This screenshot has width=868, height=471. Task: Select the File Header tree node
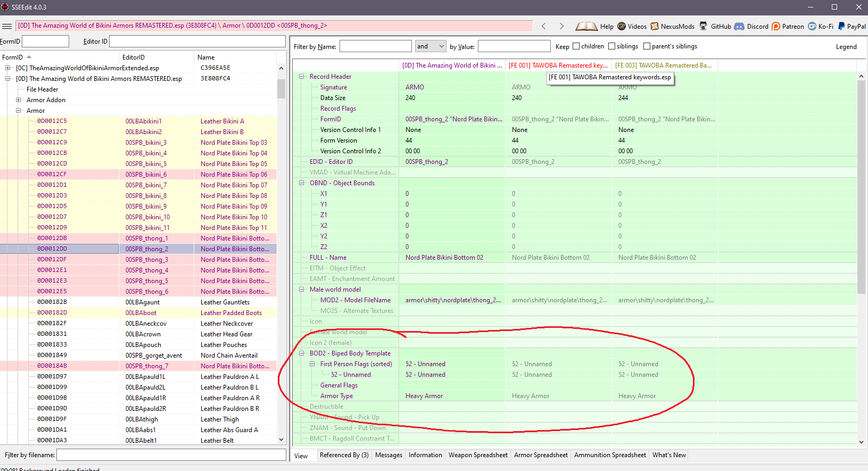click(x=42, y=89)
